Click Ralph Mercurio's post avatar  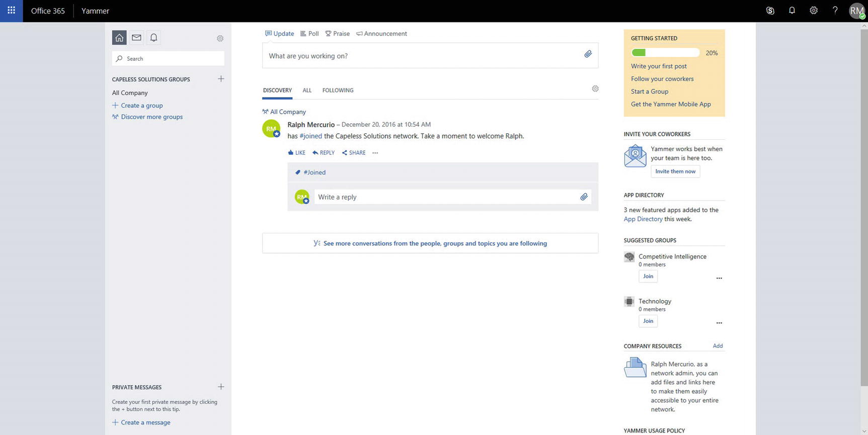(271, 129)
